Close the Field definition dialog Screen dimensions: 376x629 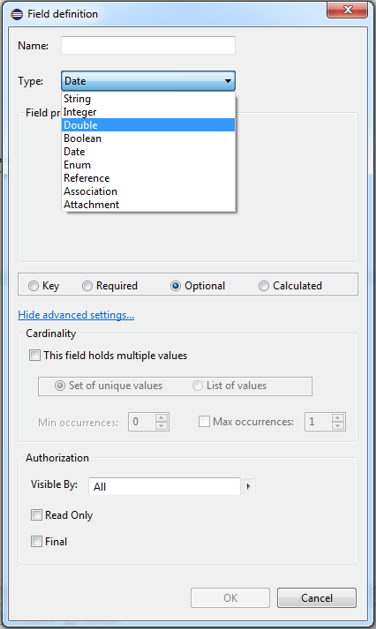(x=347, y=10)
